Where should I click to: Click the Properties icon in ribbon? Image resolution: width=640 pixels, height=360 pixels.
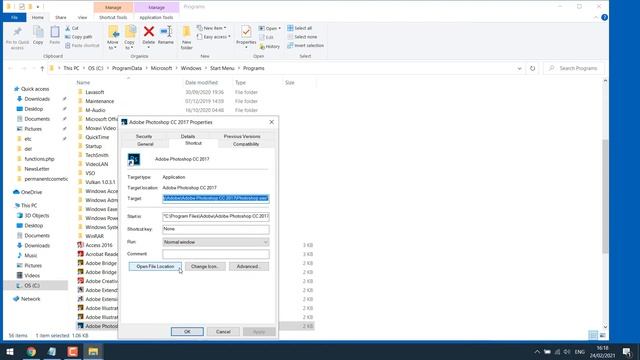246,32
